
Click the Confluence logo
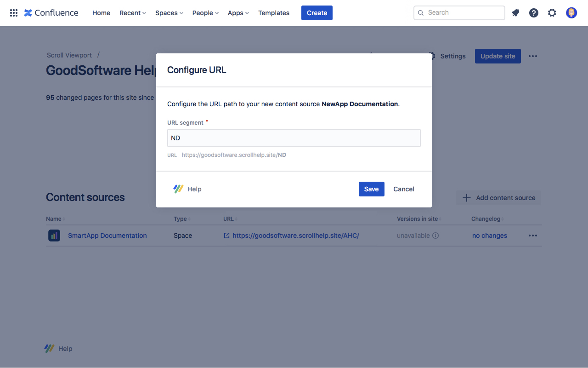[51, 13]
